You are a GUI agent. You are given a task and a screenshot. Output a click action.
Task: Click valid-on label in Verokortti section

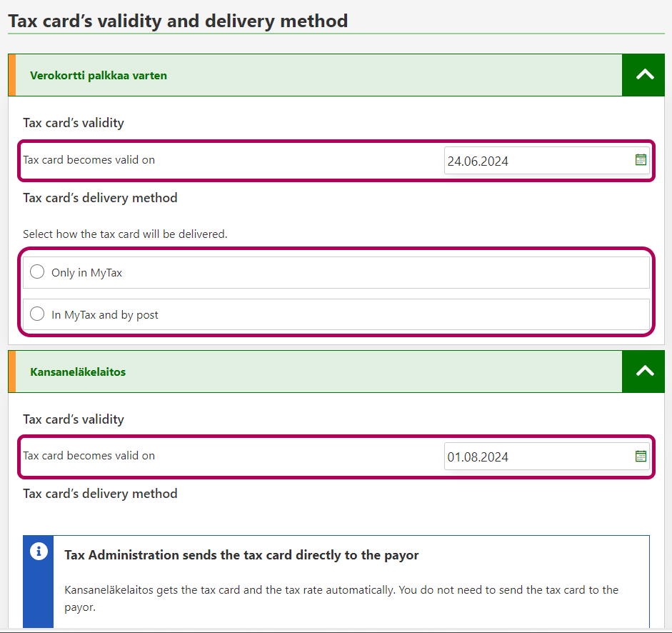tap(89, 160)
